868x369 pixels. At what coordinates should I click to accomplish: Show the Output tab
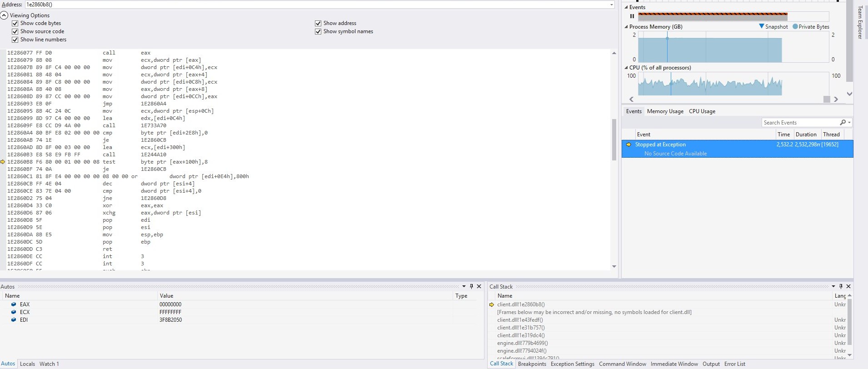pyautogui.click(x=711, y=364)
